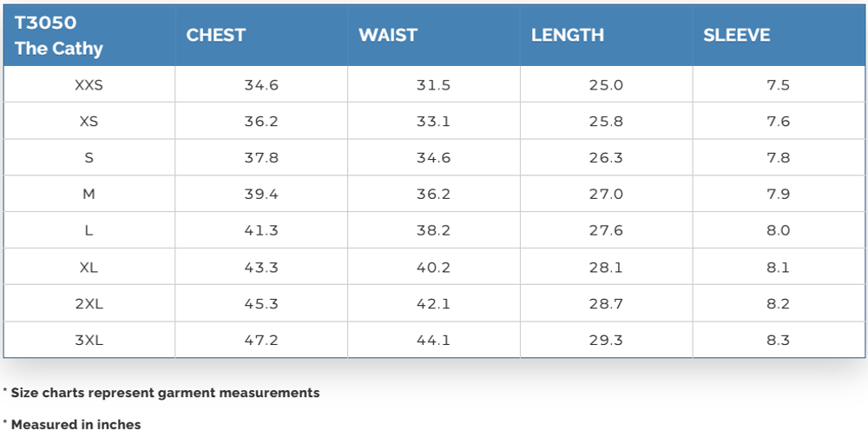This screenshot has width=868, height=444.
Task: Select the 2XL size row label
Action: coord(89,304)
